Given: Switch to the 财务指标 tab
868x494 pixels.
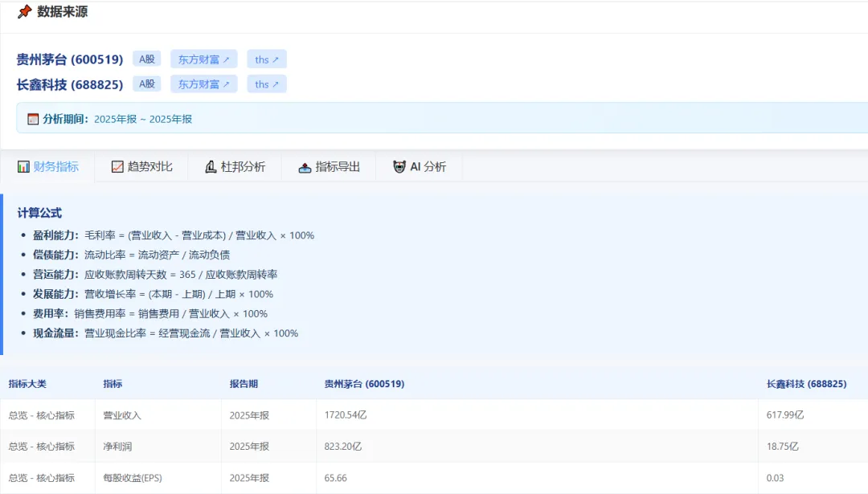Looking at the screenshot, I should [x=48, y=166].
